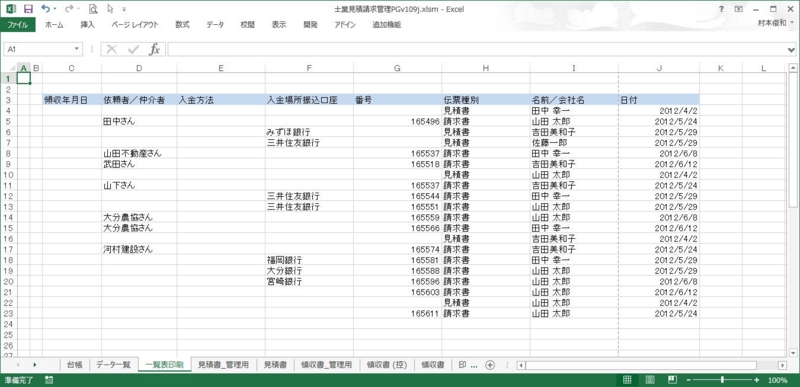Viewport: 800px width, 387px height.
Task: Zoom out with the minus button
Action: (x=689, y=380)
